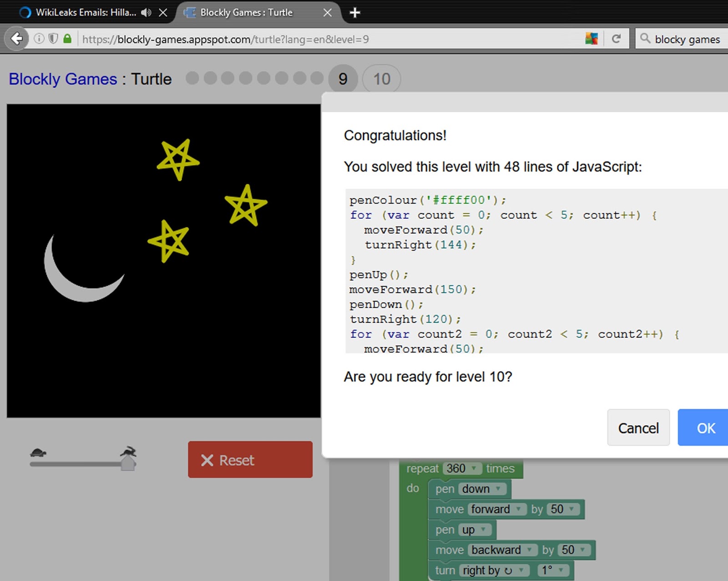Open the move forward 'by 50' distance dropdown
The image size is (728, 581).
click(x=563, y=509)
